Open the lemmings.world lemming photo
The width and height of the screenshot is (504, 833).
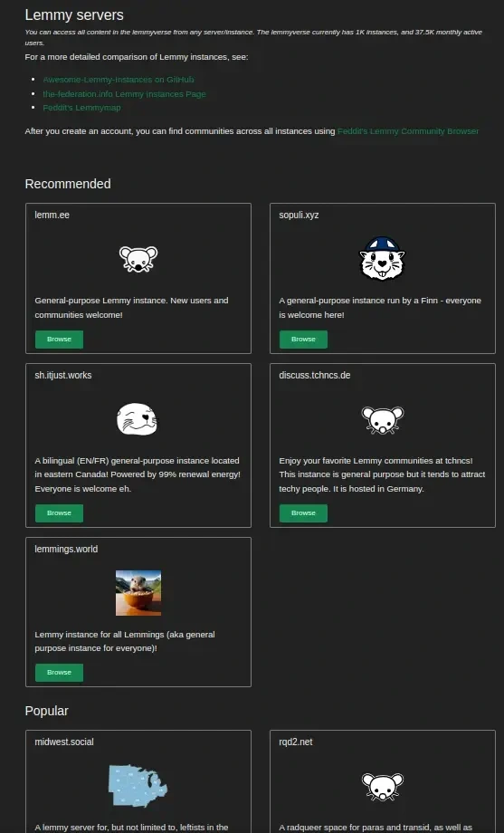pyautogui.click(x=138, y=593)
